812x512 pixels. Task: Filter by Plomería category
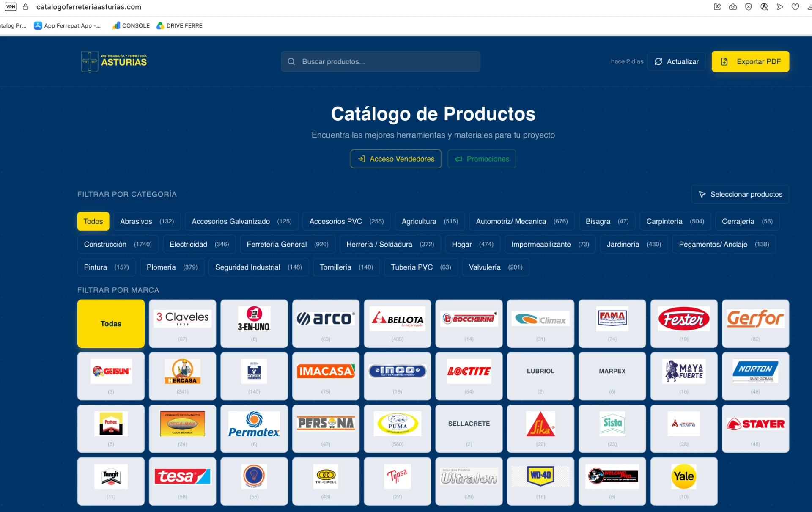(x=172, y=267)
